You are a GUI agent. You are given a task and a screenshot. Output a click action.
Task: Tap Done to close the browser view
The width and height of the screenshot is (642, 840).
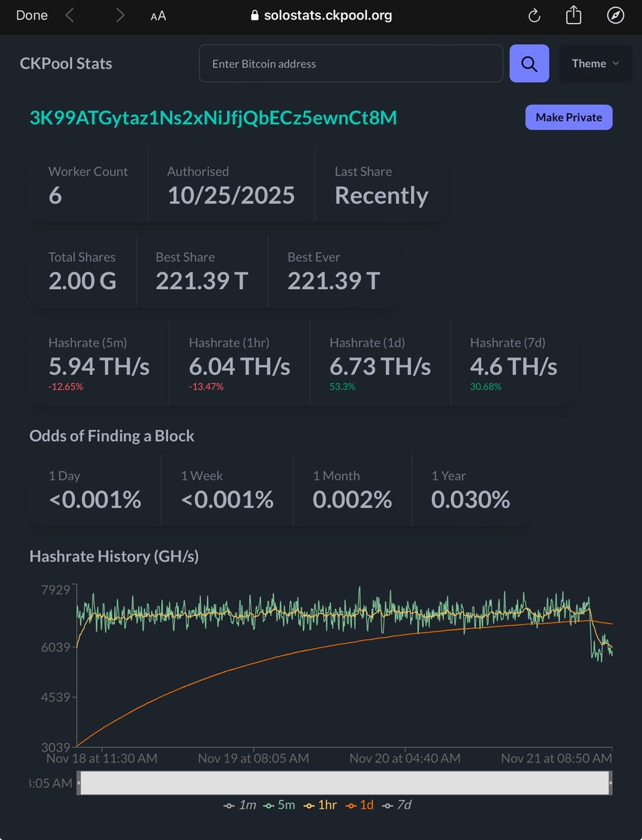32,15
